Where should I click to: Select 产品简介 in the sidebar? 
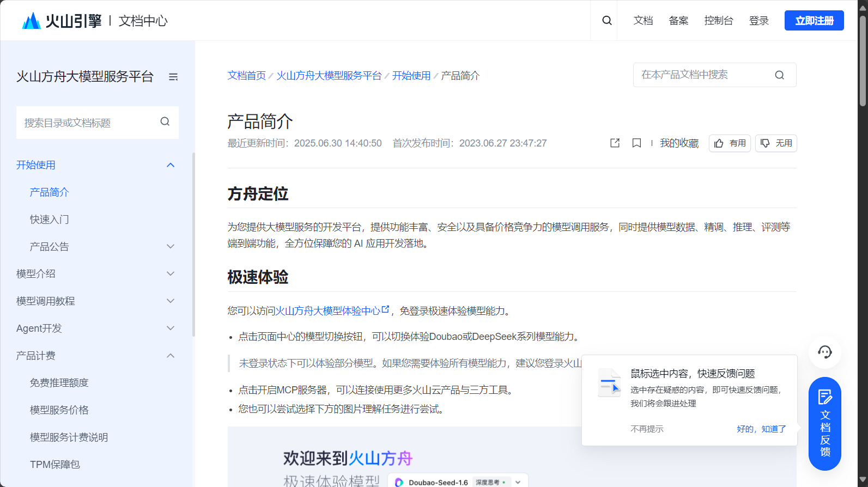pos(50,192)
